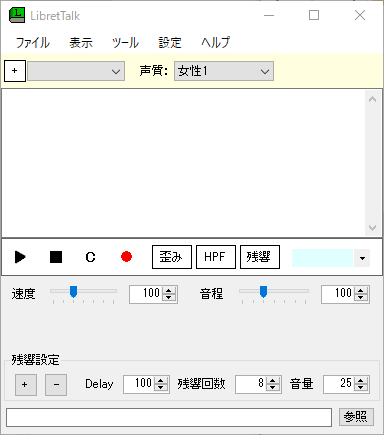Click the minus button in 残響設定

point(56,384)
